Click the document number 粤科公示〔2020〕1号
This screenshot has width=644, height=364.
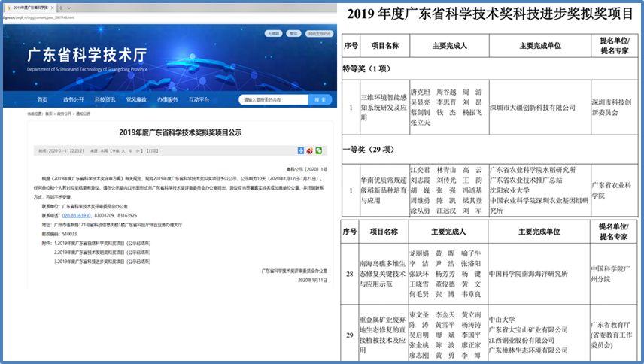306,169
